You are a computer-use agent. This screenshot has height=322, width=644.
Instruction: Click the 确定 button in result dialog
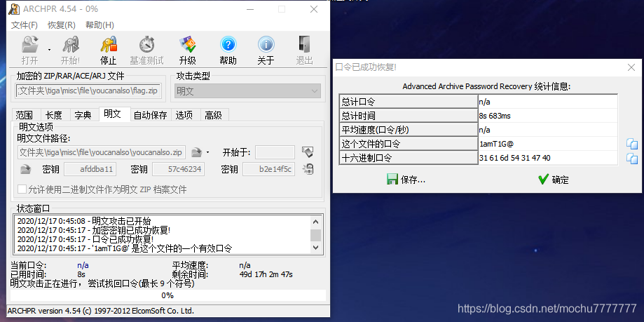tap(553, 180)
